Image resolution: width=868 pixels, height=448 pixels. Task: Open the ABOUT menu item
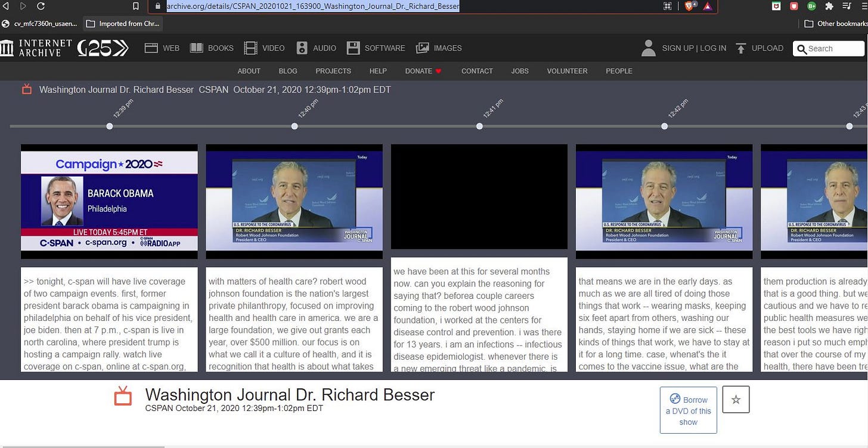[x=249, y=71]
